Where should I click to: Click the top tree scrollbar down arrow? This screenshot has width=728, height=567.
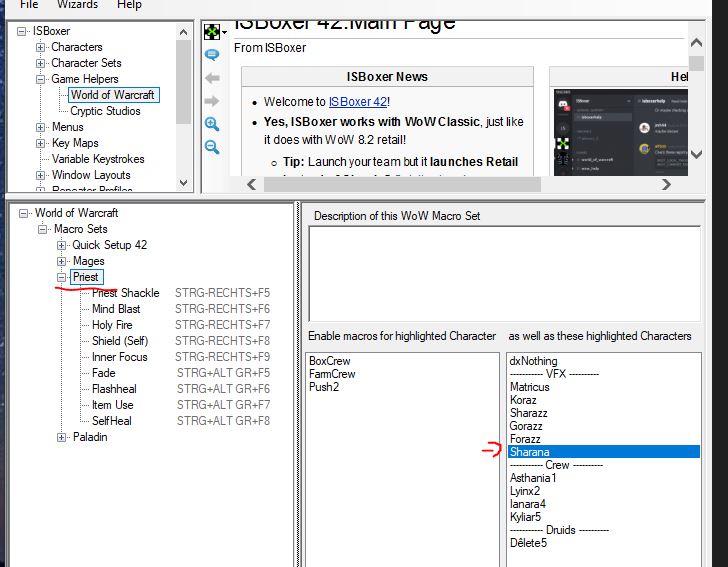click(x=183, y=182)
